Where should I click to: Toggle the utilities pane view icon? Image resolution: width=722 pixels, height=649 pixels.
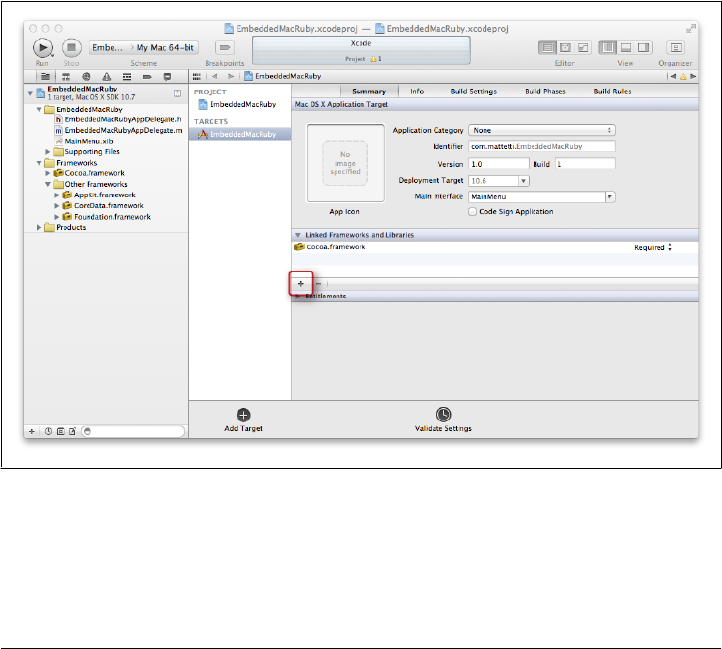(643, 47)
